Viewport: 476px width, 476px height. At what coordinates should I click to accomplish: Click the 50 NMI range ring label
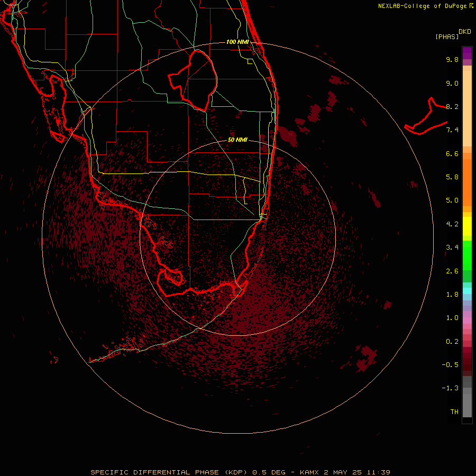click(237, 140)
